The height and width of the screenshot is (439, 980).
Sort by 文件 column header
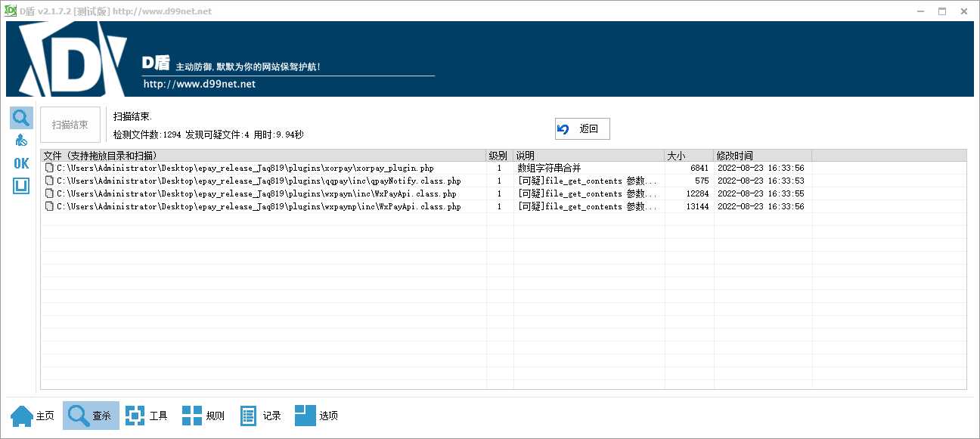pos(263,156)
